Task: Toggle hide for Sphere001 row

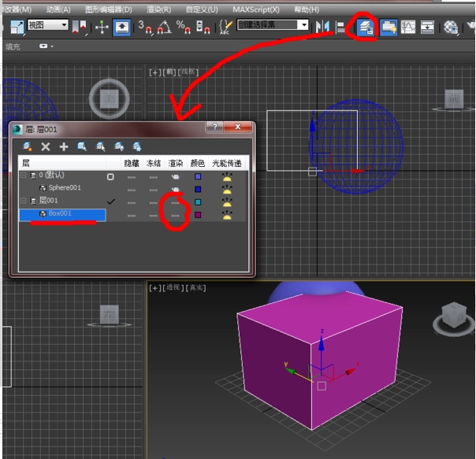Action: (132, 190)
